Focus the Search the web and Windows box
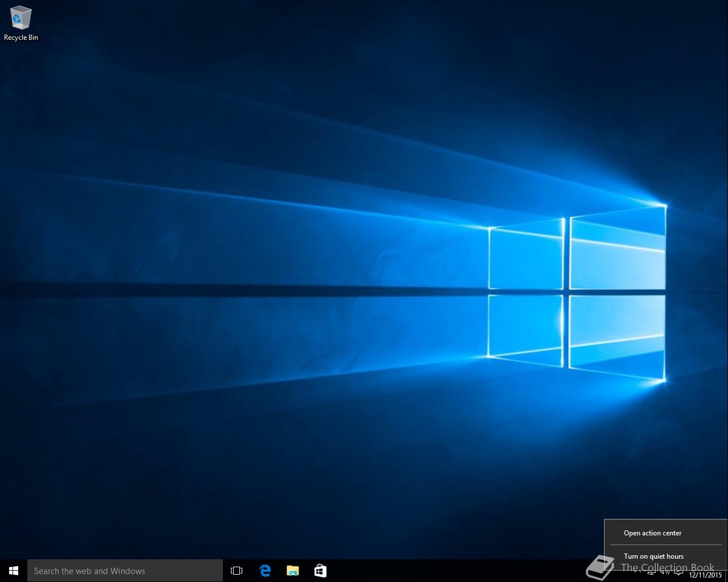The height and width of the screenshot is (582, 728). (125, 571)
